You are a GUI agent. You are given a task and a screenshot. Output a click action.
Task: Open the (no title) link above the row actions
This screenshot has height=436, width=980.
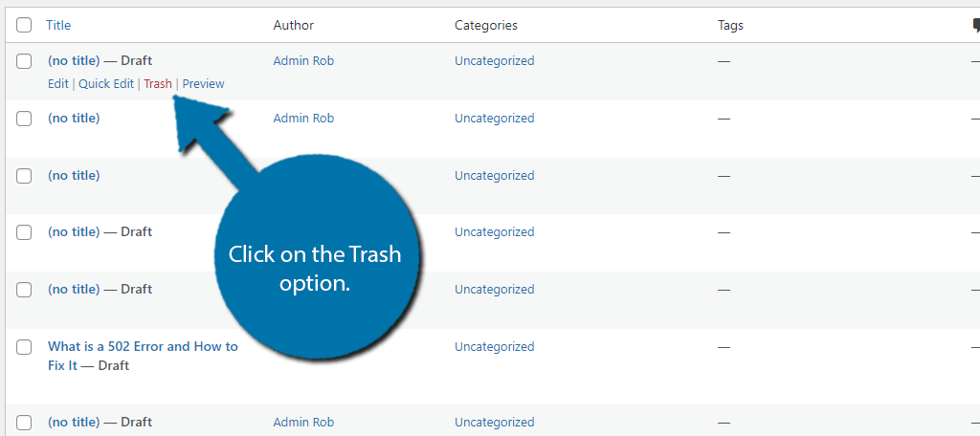[x=74, y=60]
